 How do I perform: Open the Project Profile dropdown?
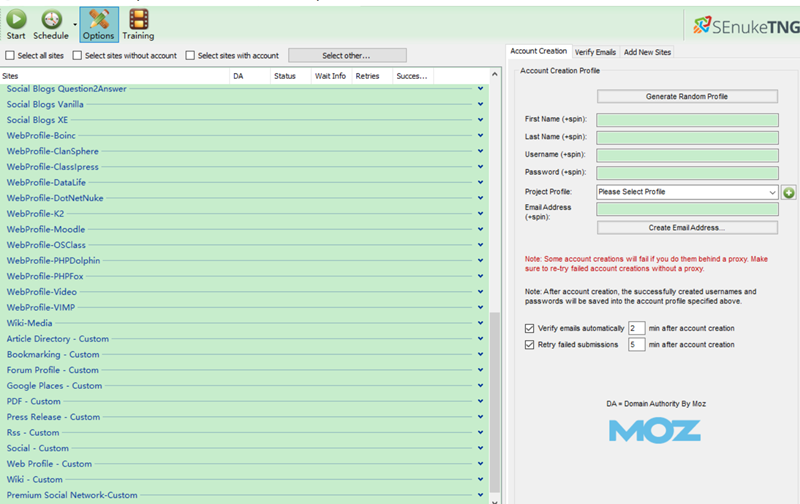(687, 192)
